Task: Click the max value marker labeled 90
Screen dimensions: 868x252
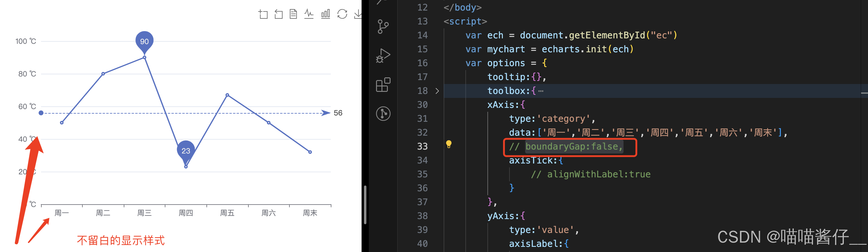Action: [144, 41]
